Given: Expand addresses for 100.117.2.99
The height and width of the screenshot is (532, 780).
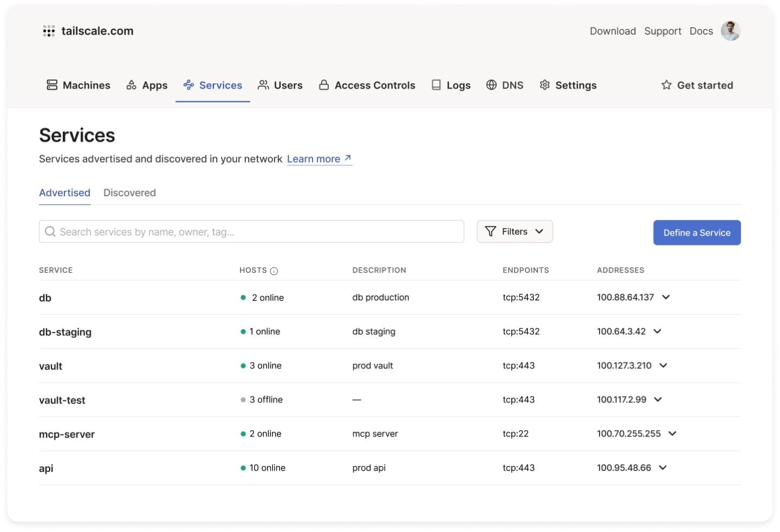Looking at the screenshot, I should pyautogui.click(x=658, y=399).
